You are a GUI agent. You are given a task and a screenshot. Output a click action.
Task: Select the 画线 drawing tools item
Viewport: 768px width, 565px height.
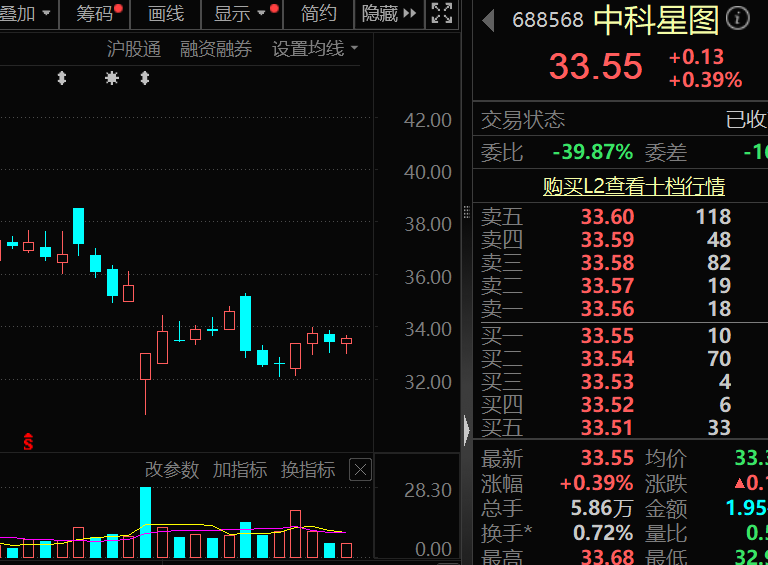(x=166, y=14)
